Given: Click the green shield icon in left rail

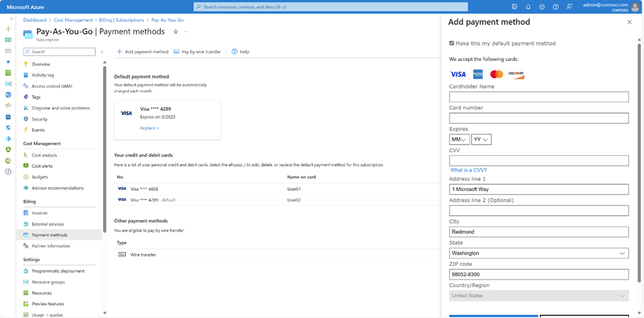Looking at the screenshot, I should [x=8, y=149].
